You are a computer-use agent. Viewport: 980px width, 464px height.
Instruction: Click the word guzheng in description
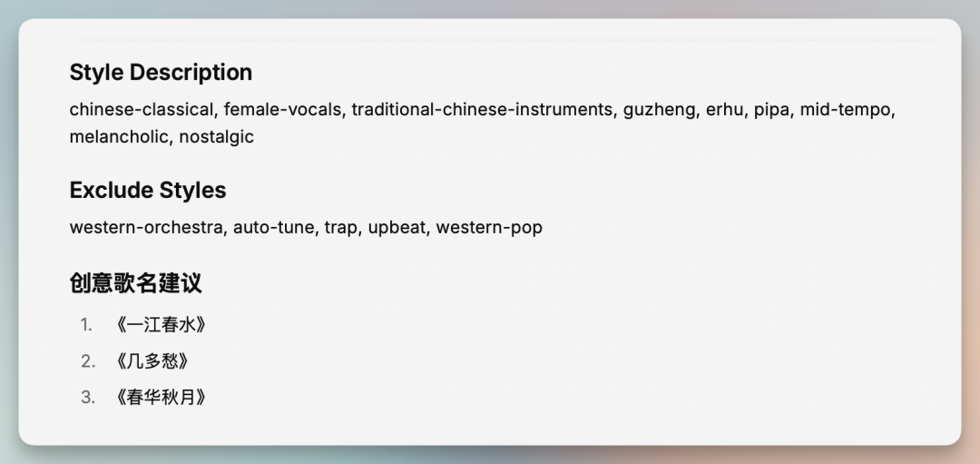point(659,110)
